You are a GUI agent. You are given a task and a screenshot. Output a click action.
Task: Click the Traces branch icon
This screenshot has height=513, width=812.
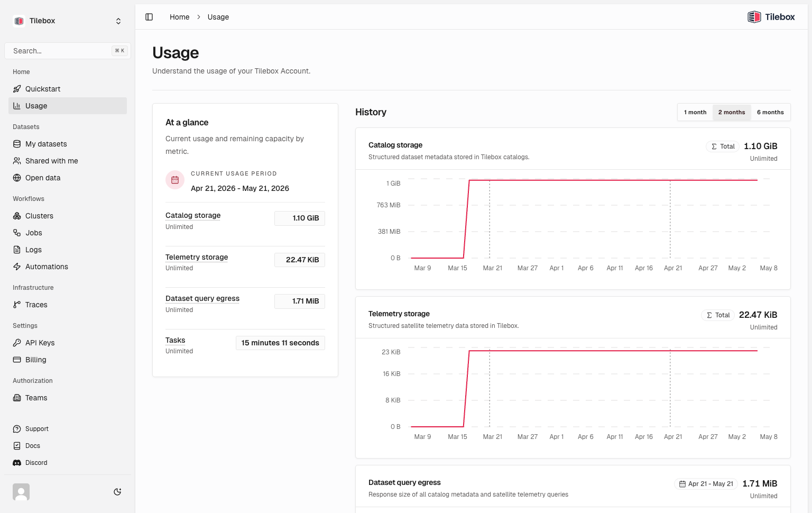pyautogui.click(x=17, y=305)
